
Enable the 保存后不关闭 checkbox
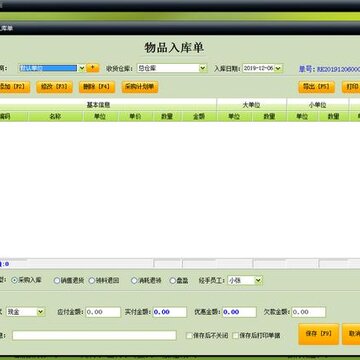coord(189,335)
